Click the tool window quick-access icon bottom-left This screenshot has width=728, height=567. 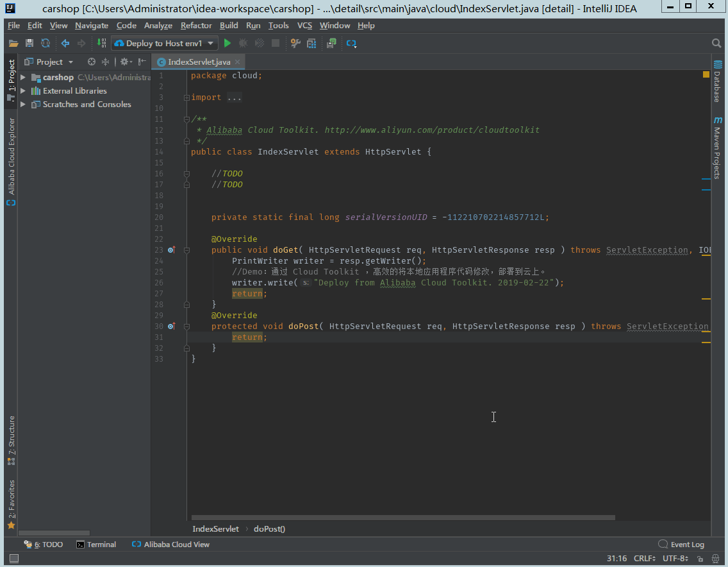coord(14,558)
